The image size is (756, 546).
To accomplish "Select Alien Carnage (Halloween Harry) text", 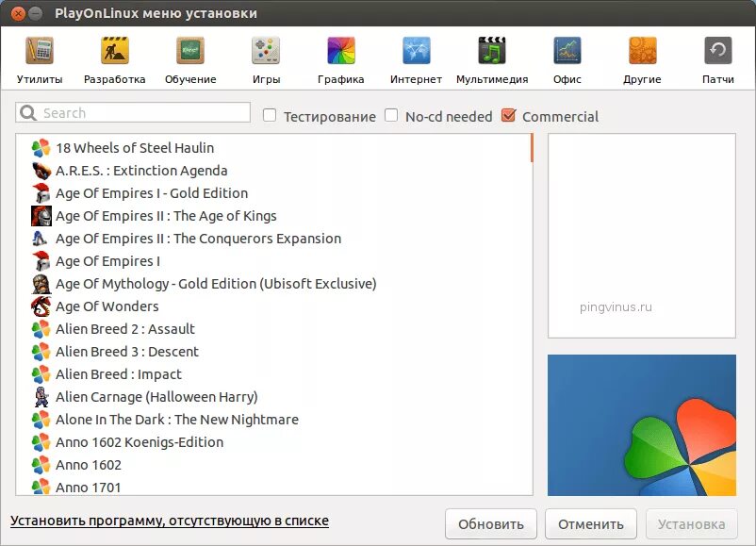I will coord(156,397).
